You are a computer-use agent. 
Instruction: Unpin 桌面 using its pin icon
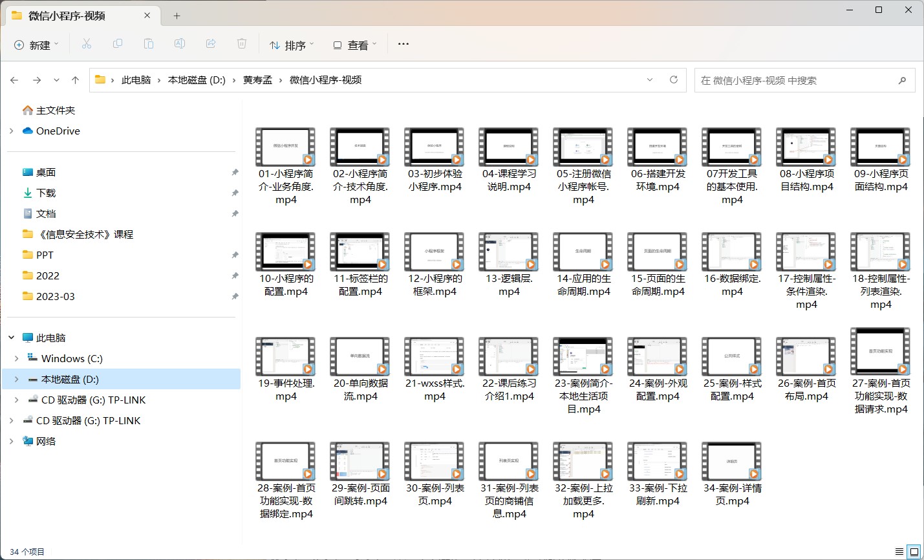235,172
